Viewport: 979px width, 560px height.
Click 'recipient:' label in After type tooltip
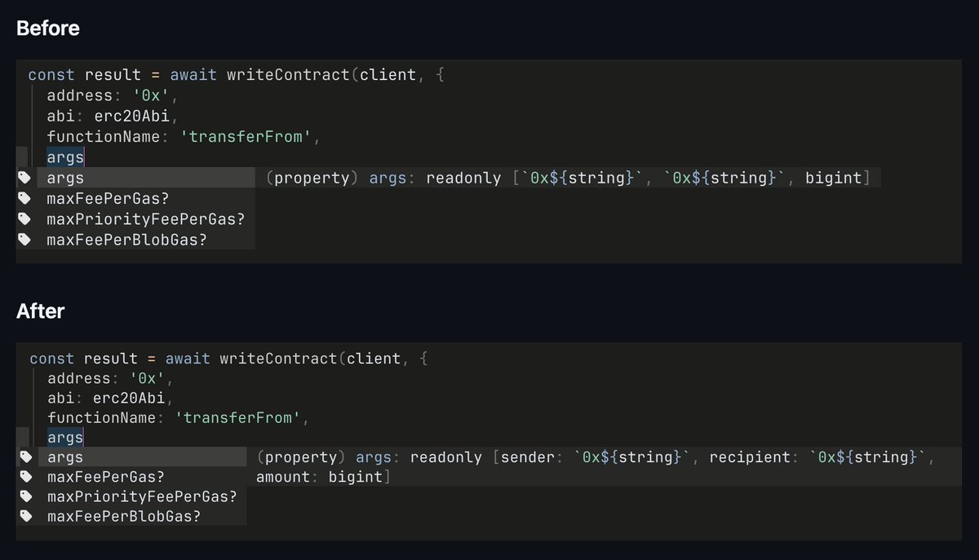click(755, 457)
